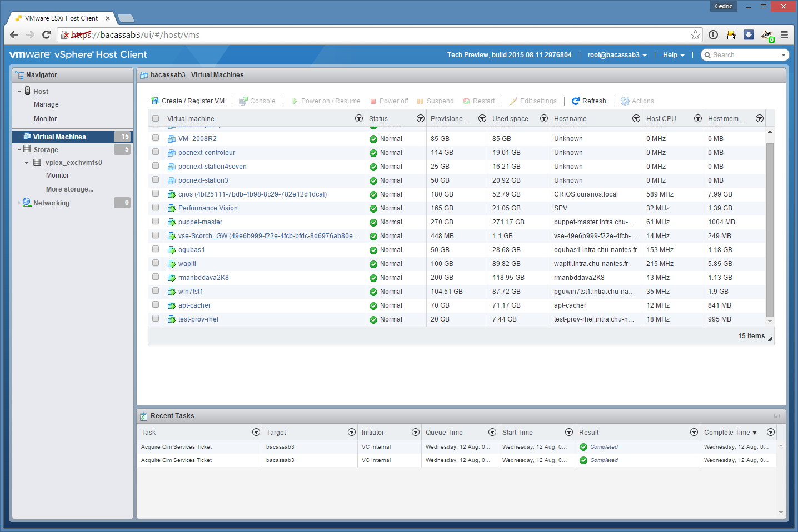Click the Refresh toolbar icon

576,101
